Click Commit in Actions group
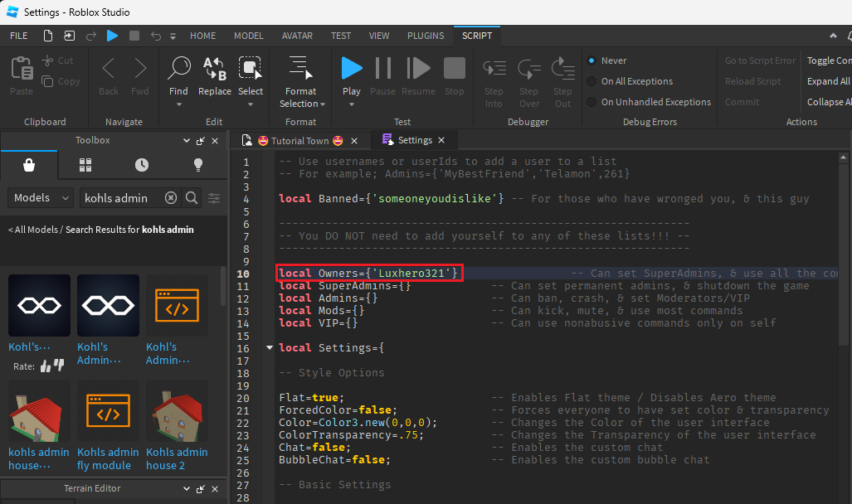The width and height of the screenshot is (852, 504). pyautogui.click(x=742, y=102)
